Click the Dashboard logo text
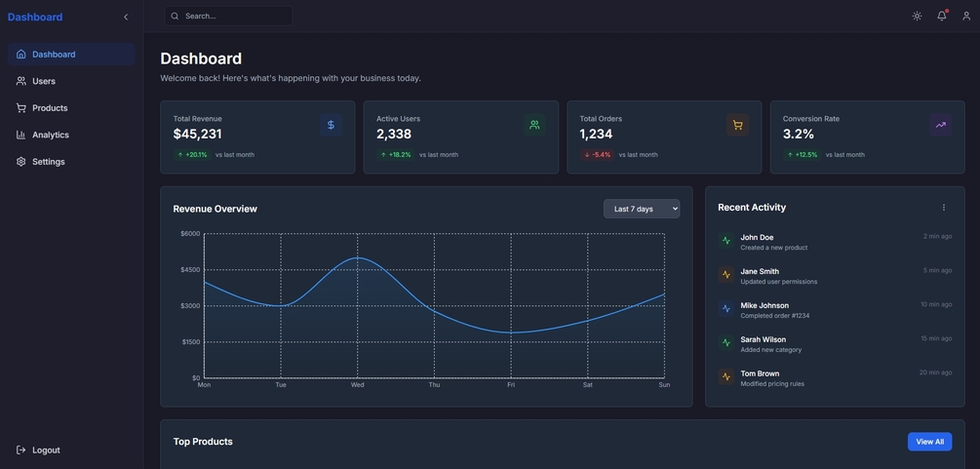This screenshot has width=980, height=469. (35, 17)
